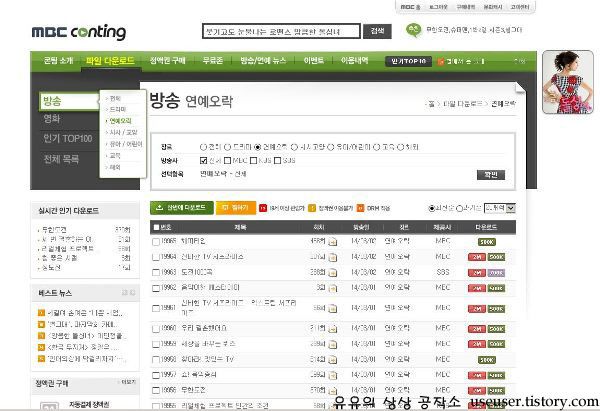Check the checkbox for row 19960
The image size is (600, 411).
click(156, 329)
